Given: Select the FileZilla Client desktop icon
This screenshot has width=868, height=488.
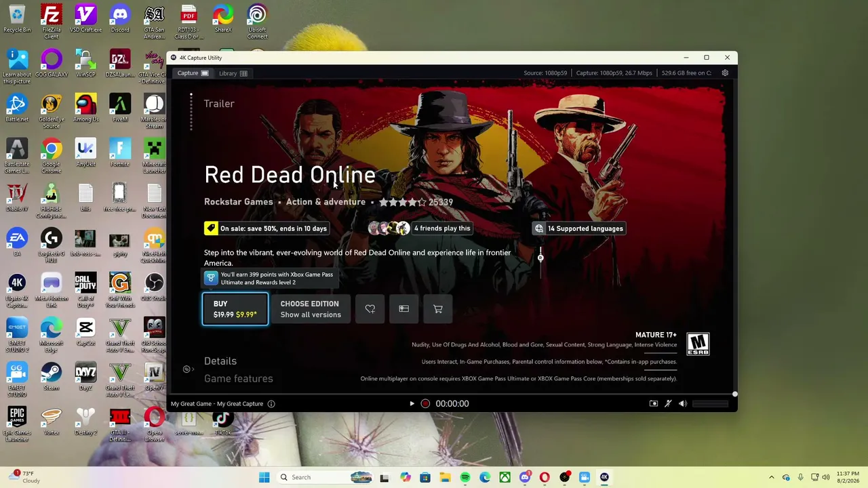Looking at the screenshot, I should 52,22.
